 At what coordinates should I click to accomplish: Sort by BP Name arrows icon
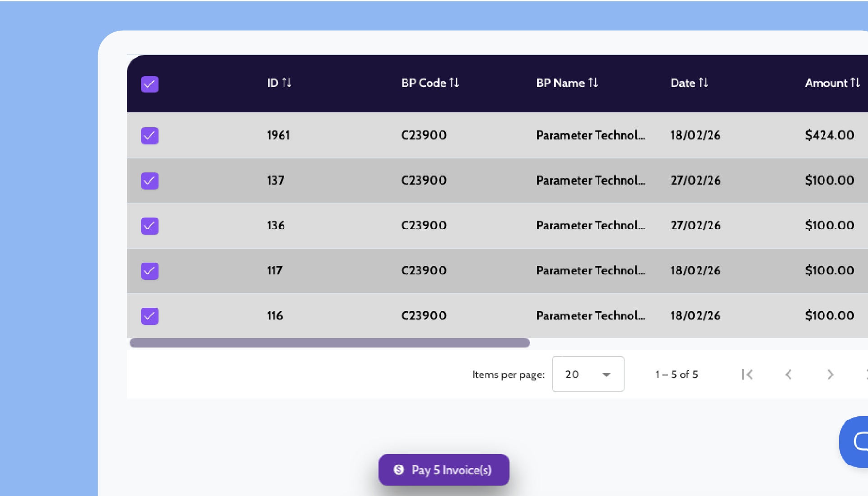click(593, 83)
